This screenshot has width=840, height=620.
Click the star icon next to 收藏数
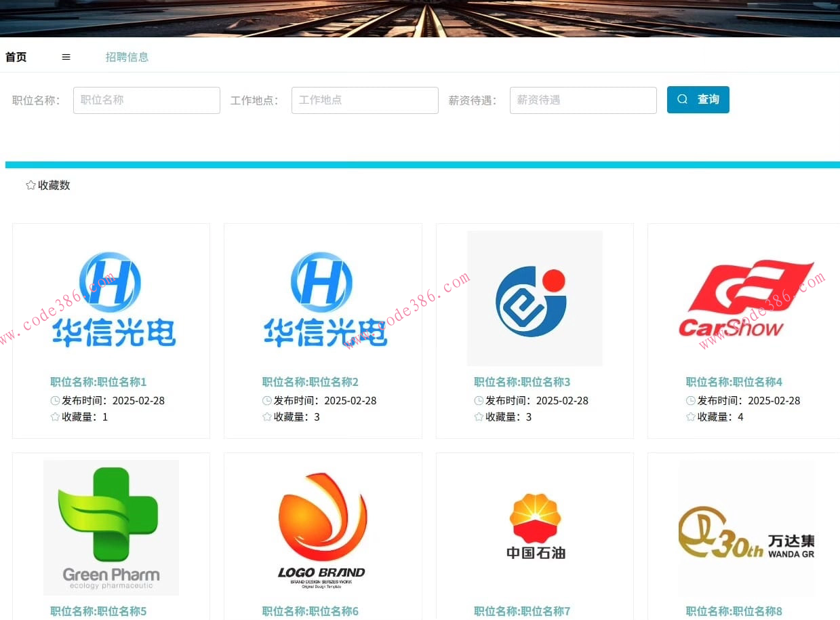[x=31, y=185]
